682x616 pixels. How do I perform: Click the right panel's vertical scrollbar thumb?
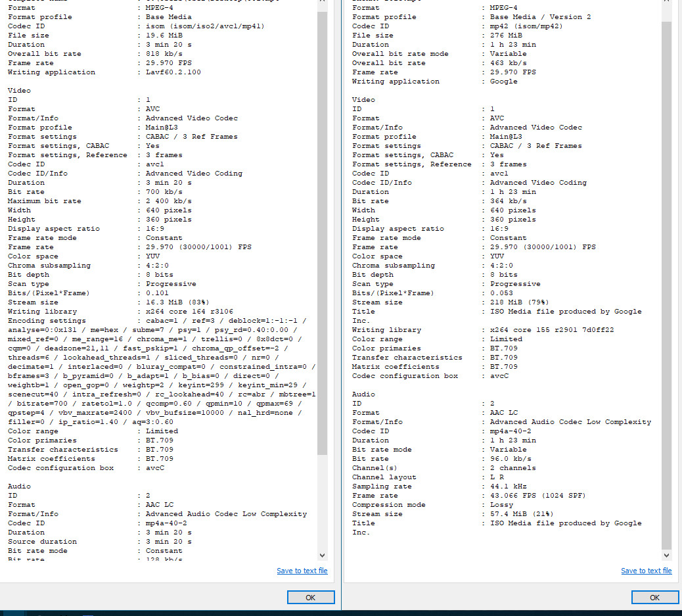tap(666, 283)
